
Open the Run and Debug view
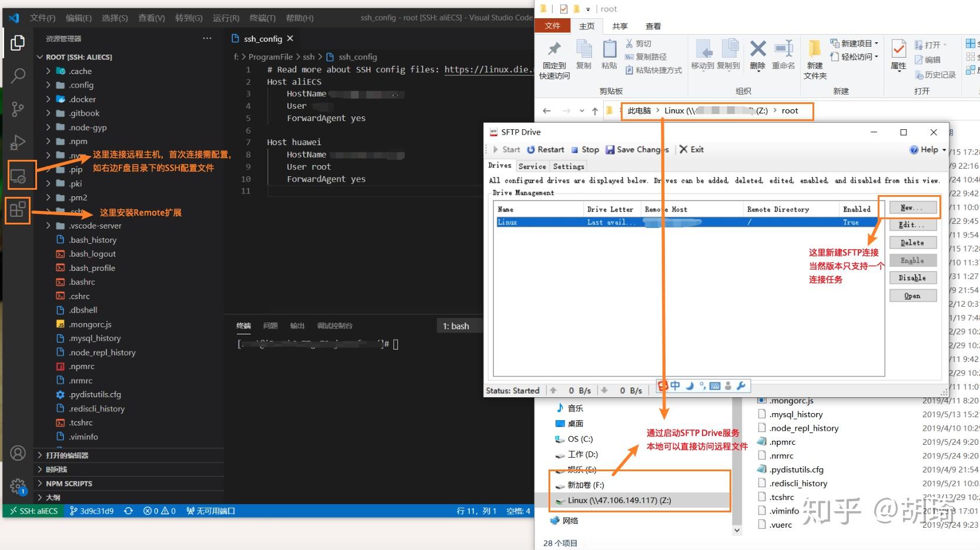[x=18, y=142]
